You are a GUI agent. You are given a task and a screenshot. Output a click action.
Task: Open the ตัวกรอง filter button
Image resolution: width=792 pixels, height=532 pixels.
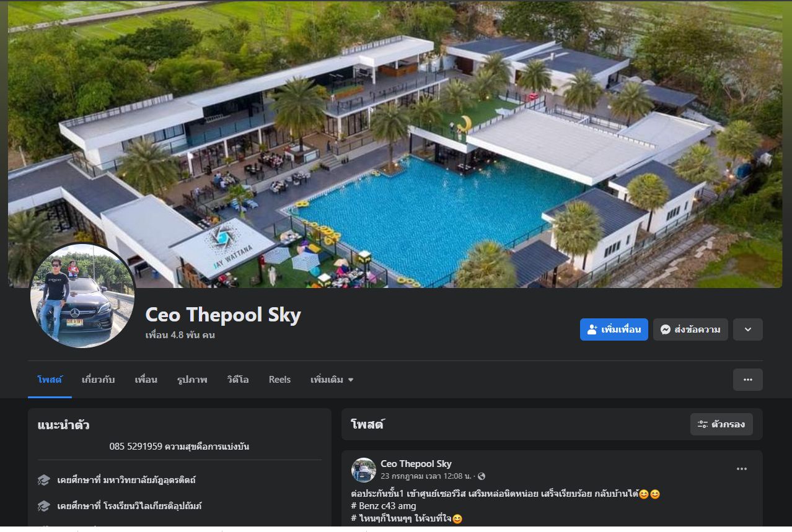721,424
